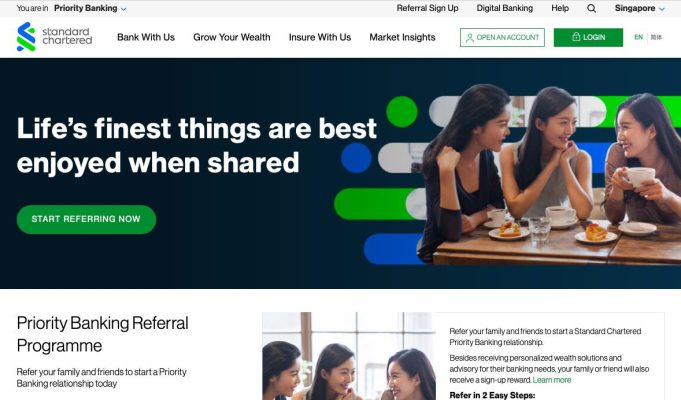Viewport: 681px width, 400px height.
Task: Click the referral programme photo of three women
Action: click(x=349, y=356)
